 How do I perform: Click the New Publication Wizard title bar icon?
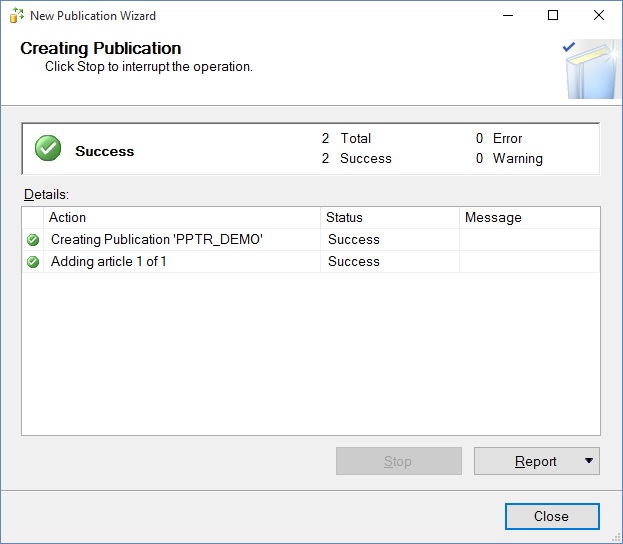[17, 15]
